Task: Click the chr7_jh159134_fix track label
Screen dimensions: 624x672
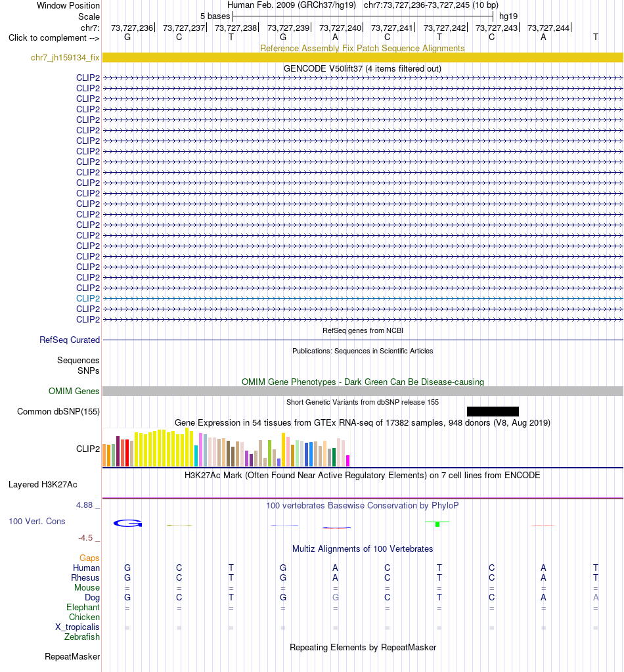Action: tap(65, 57)
